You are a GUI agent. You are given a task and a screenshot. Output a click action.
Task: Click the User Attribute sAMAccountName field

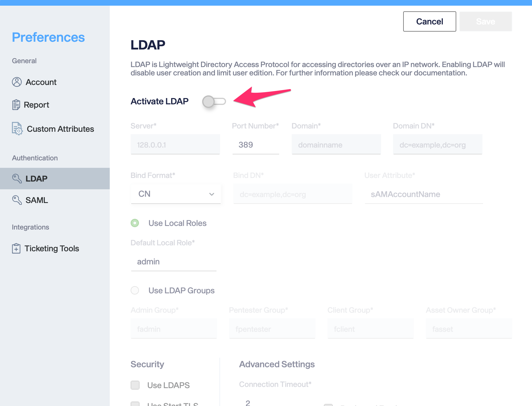(424, 194)
